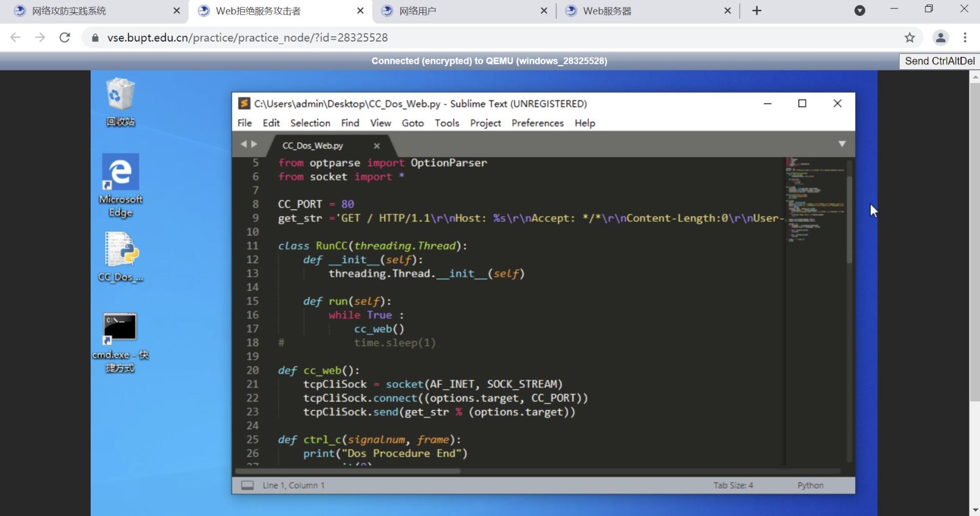Go to next tab with right arrow
The width and height of the screenshot is (980, 516).
(x=254, y=144)
